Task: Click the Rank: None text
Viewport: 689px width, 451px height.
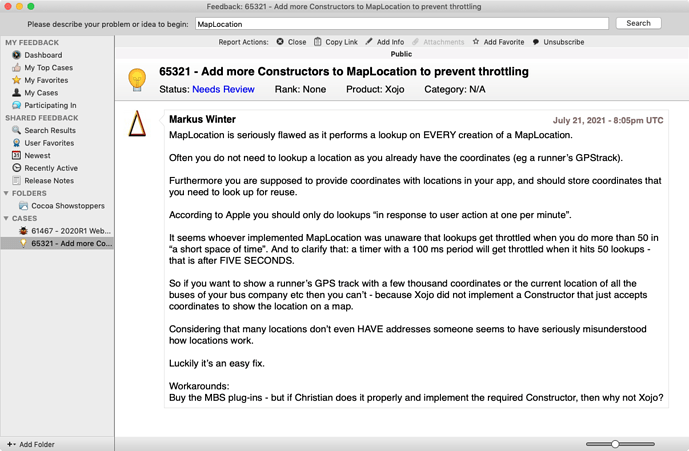Action: (300, 89)
